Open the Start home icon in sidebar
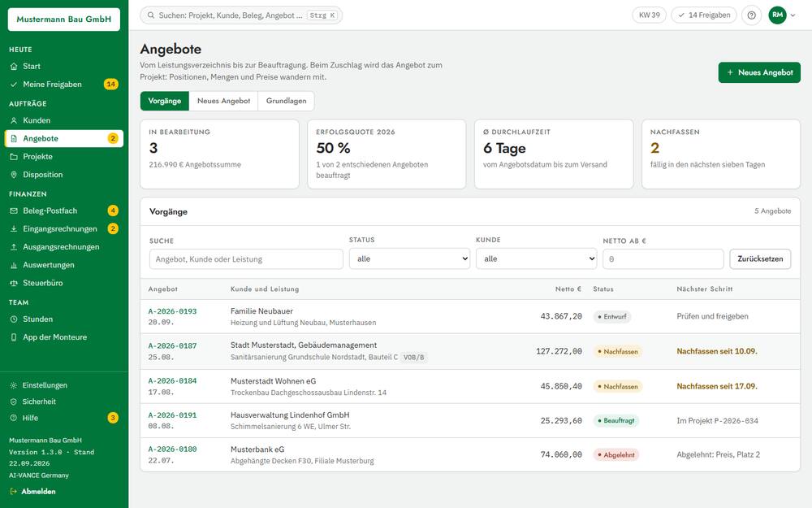 (x=14, y=67)
